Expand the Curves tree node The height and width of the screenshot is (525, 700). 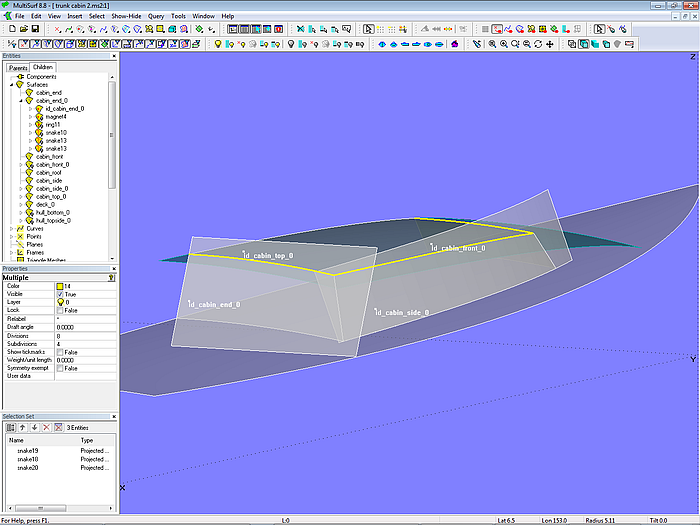coord(11,229)
